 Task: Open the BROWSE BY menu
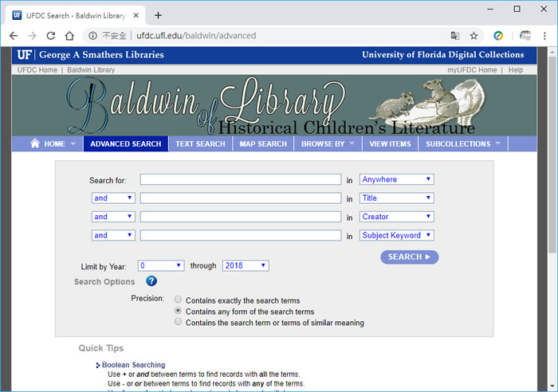[x=328, y=143]
